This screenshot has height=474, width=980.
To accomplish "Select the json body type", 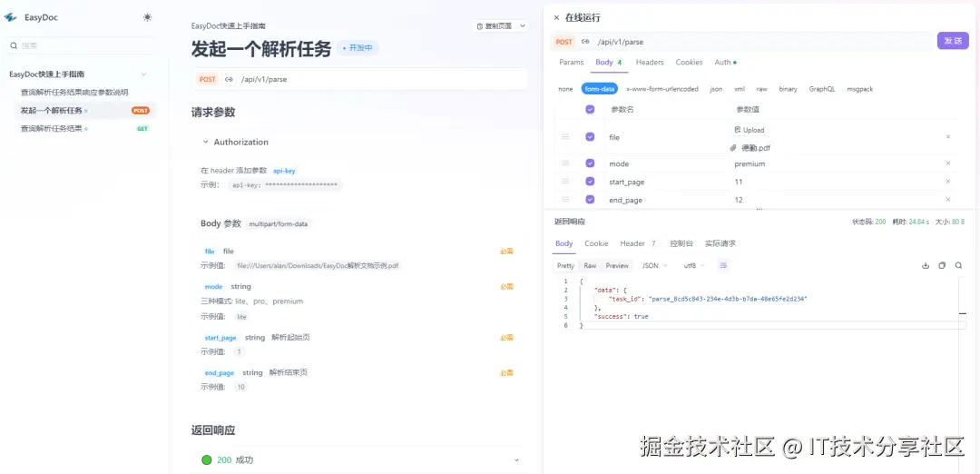I will pos(716,89).
